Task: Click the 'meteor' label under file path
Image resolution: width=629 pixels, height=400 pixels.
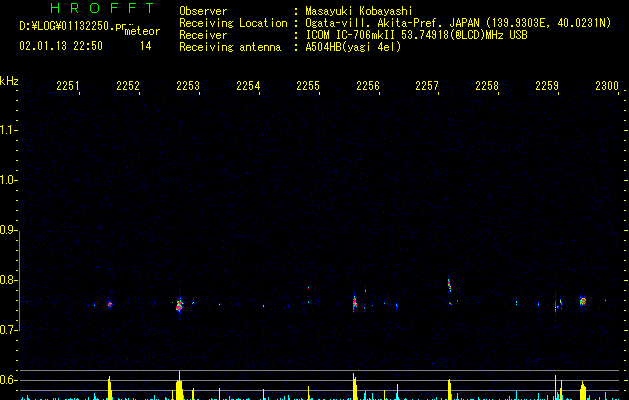Action: pyautogui.click(x=142, y=31)
